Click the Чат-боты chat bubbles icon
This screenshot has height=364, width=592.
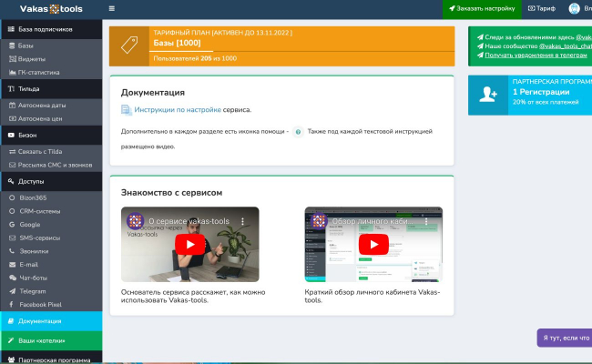pyautogui.click(x=13, y=278)
